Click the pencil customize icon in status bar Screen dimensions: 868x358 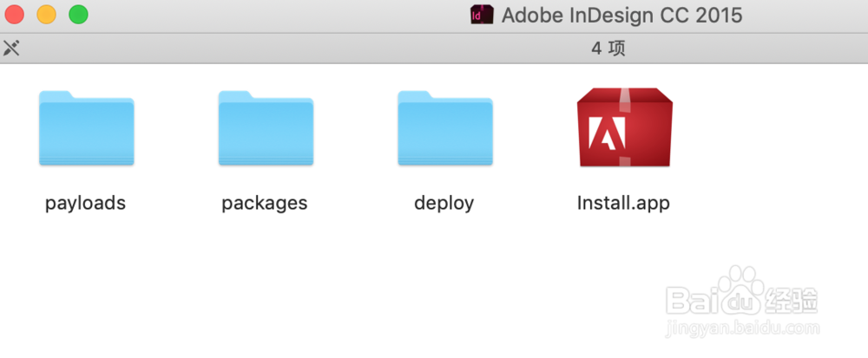pyautogui.click(x=11, y=48)
